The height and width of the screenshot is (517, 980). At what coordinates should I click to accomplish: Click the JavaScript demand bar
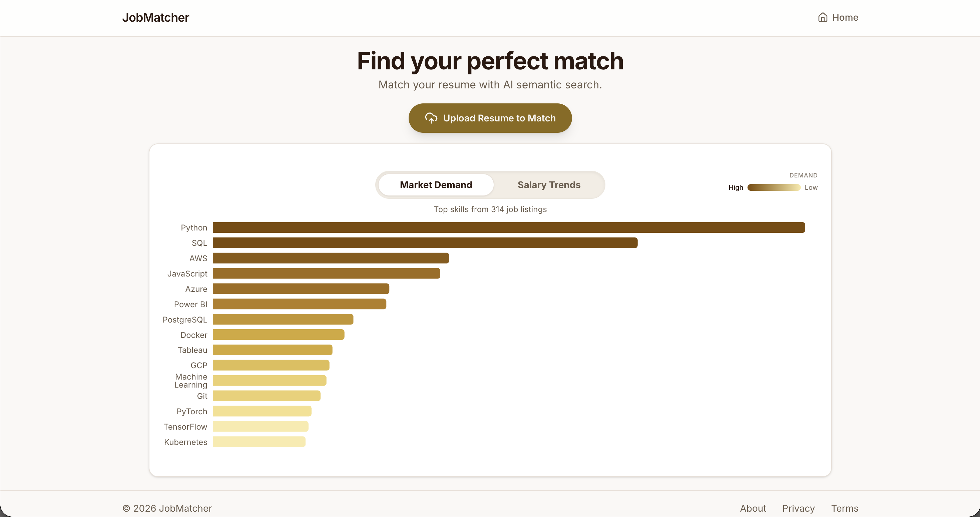[x=326, y=274]
